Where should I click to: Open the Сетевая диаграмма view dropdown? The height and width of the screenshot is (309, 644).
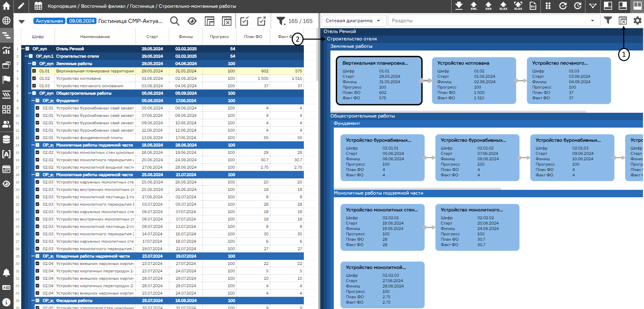pyautogui.click(x=353, y=20)
